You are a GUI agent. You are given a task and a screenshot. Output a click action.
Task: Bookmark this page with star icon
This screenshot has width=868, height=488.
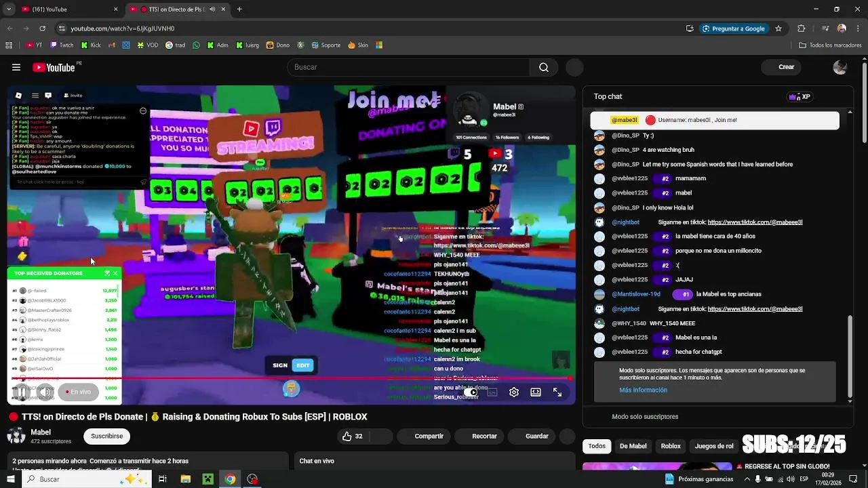point(778,28)
